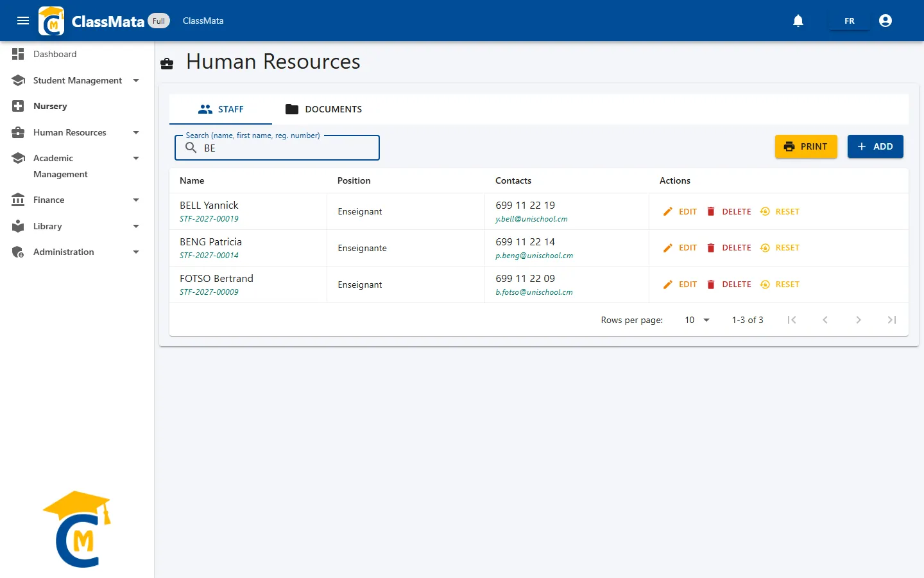Expand Student Management menu arrow

pos(136,80)
